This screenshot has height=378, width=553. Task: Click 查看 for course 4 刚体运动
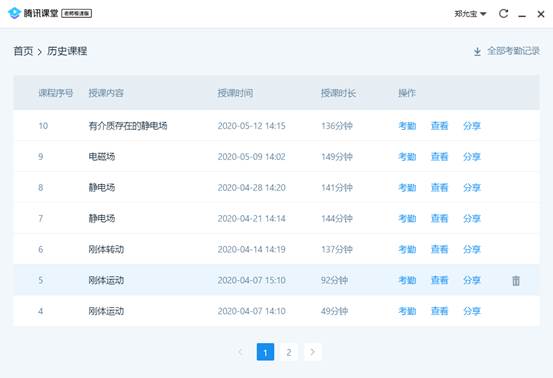pyautogui.click(x=439, y=311)
